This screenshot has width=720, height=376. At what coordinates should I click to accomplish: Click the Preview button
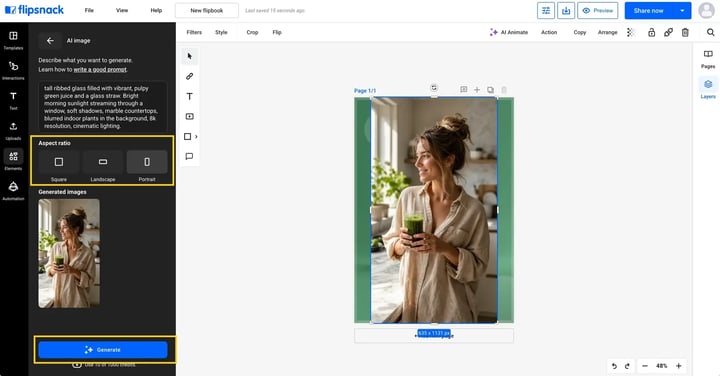click(x=597, y=11)
